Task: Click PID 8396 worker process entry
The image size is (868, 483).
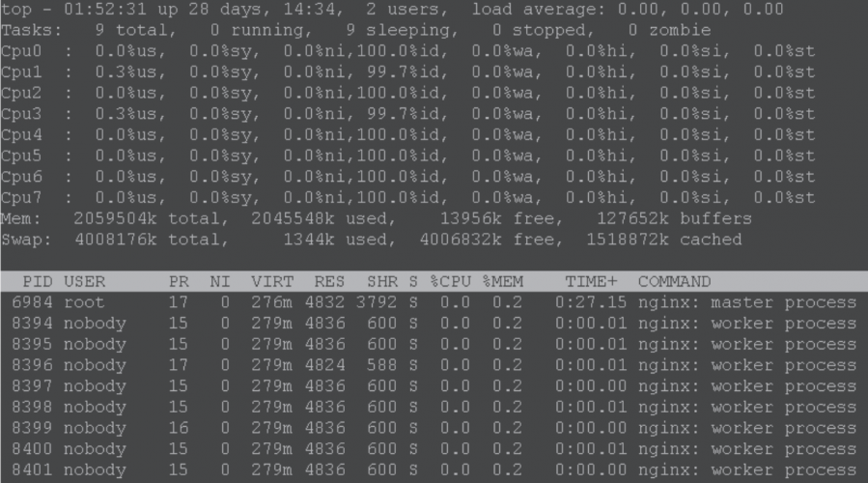Action: tap(32, 365)
